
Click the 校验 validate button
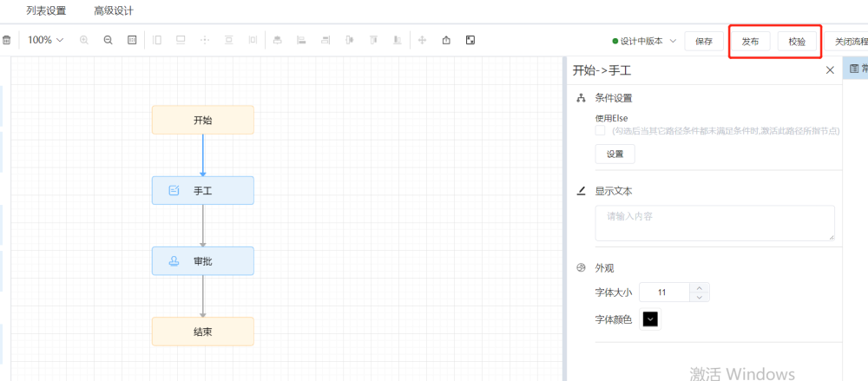tap(797, 41)
